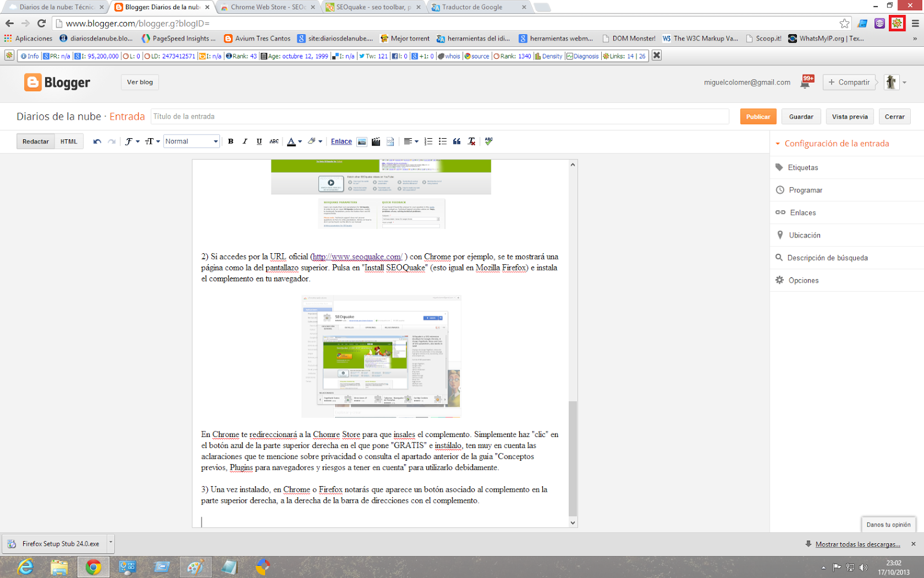Redo the last undone edit
Image resolution: width=924 pixels, height=578 pixels.
(x=111, y=142)
